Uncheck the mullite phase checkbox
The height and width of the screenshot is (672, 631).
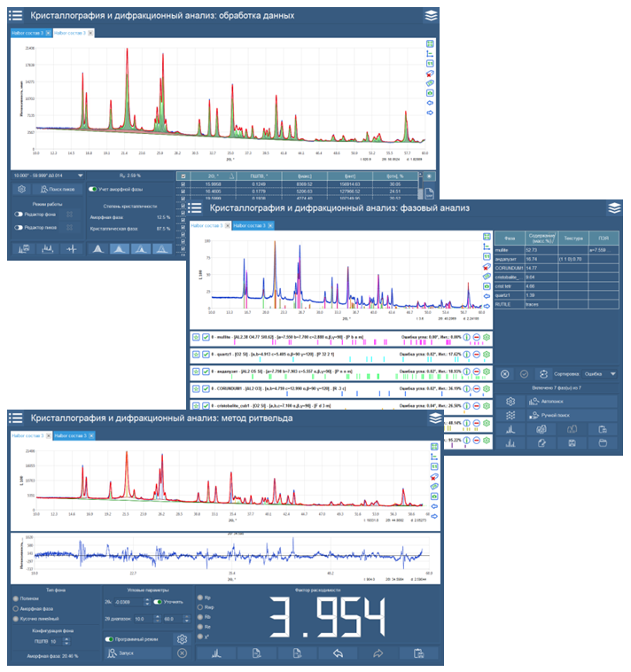pyautogui.click(x=206, y=338)
